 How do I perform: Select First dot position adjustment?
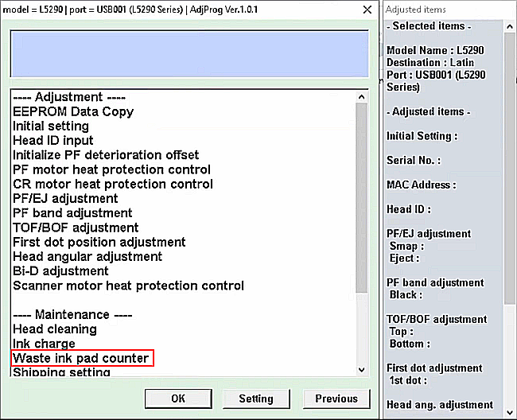[99, 242]
